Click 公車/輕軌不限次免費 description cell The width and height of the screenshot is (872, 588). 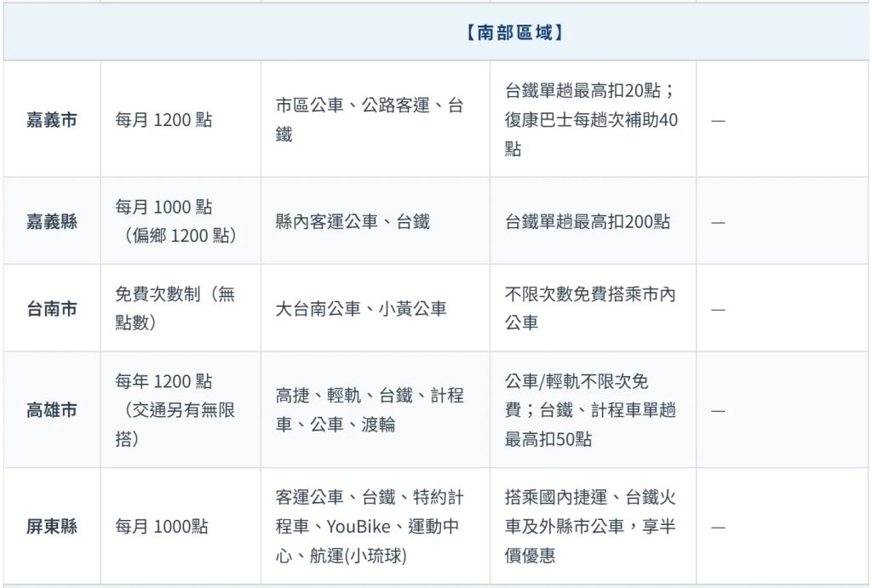coord(590,410)
